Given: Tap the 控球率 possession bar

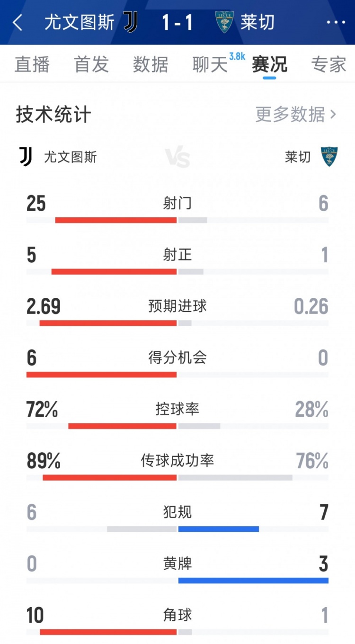Looking at the screenshot, I should click(177, 426).
